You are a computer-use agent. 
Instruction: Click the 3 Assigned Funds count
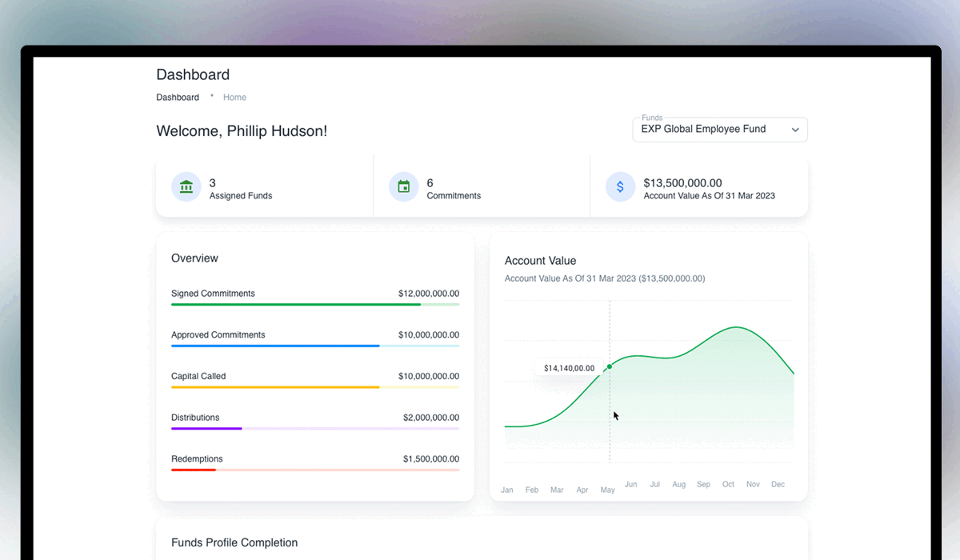pos(213,183)
